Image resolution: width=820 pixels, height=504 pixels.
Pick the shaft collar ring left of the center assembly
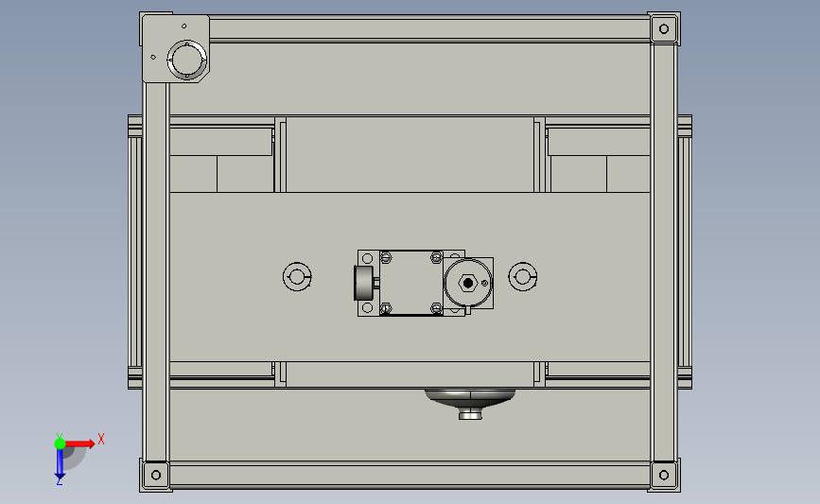point(297,276)
